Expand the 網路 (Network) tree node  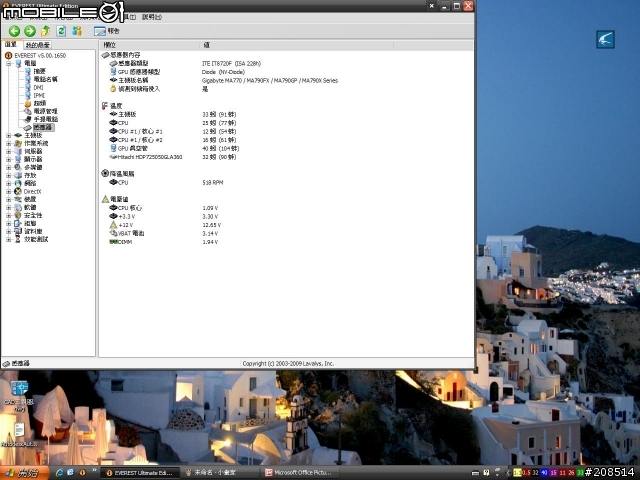(9, 184)
